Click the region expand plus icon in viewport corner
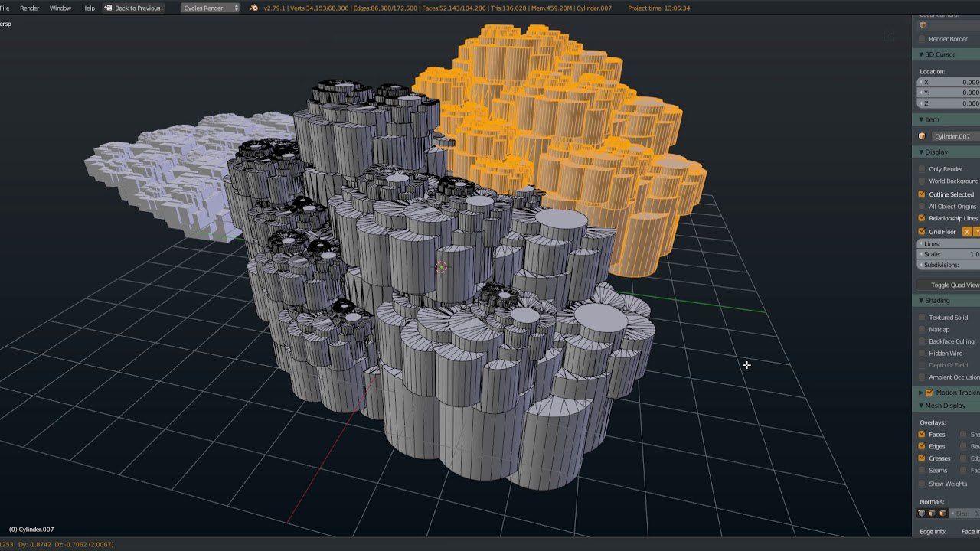This screenshot has height=551, width=980. click(x=888, y=35)
